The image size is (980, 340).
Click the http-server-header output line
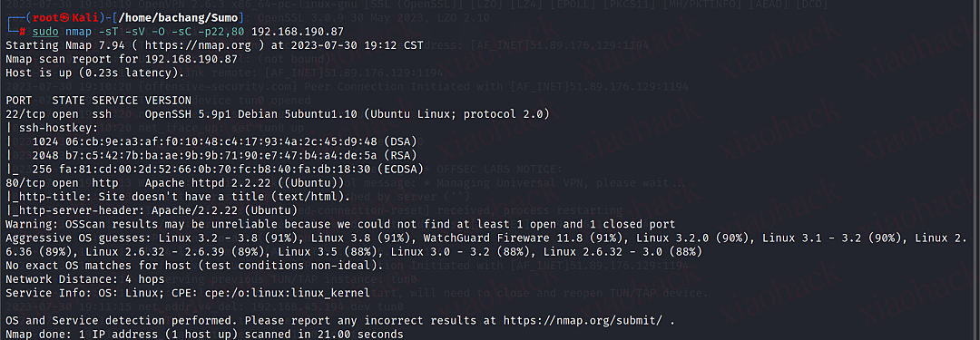pos(152,210)
